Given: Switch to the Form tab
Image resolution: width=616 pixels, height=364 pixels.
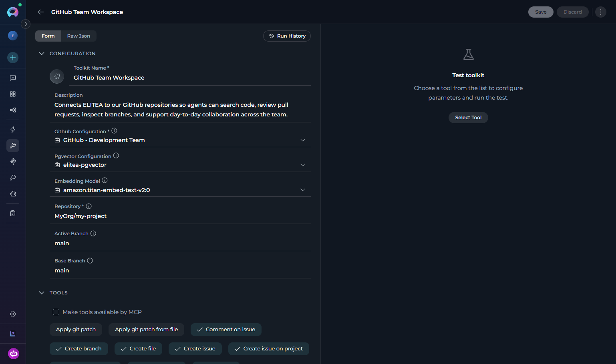Looking at the screenshot, I should point(48,36).
